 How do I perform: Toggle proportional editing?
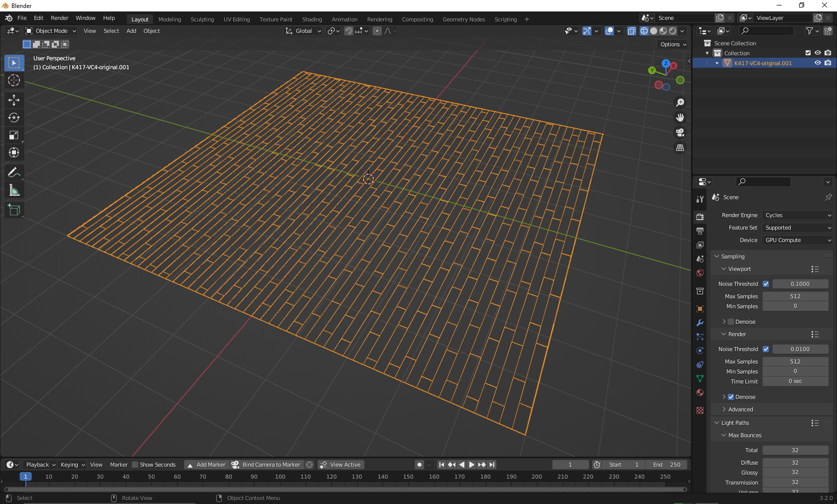(377, 31)
